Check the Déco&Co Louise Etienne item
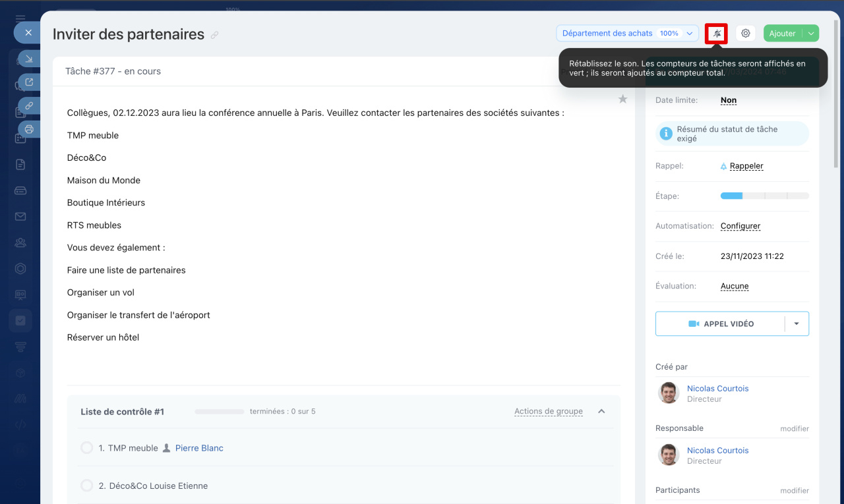The image size is (844, 504). coord(86,486)
